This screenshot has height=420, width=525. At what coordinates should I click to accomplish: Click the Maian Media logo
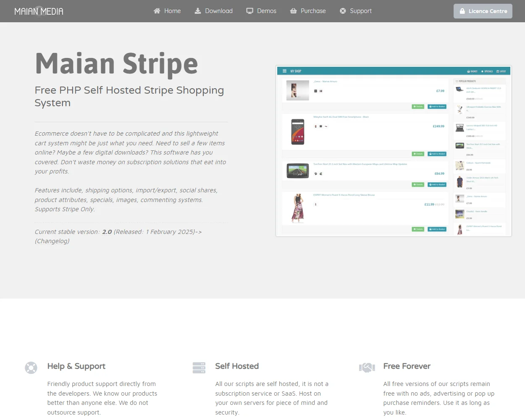click(39, 11)
